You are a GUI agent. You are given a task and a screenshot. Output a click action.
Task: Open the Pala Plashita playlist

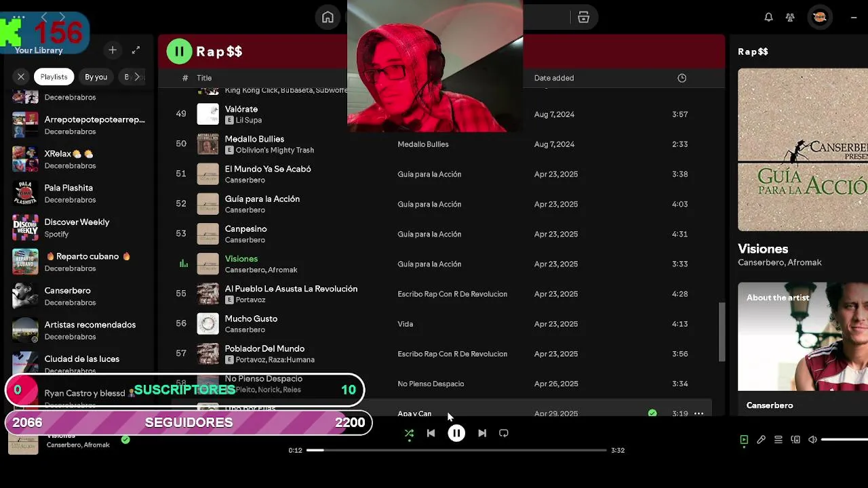coord(80,193)
